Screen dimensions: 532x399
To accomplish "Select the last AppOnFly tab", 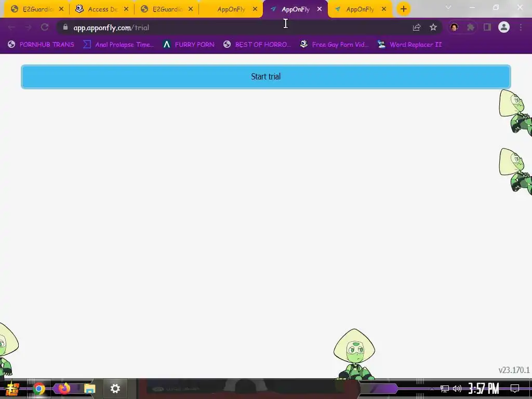I will click(360, 9).
